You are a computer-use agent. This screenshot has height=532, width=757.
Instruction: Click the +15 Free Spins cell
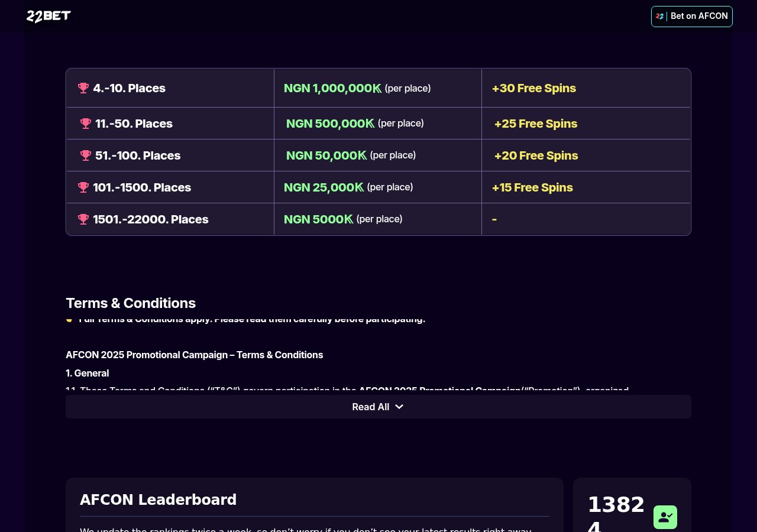tap(586, 187)
